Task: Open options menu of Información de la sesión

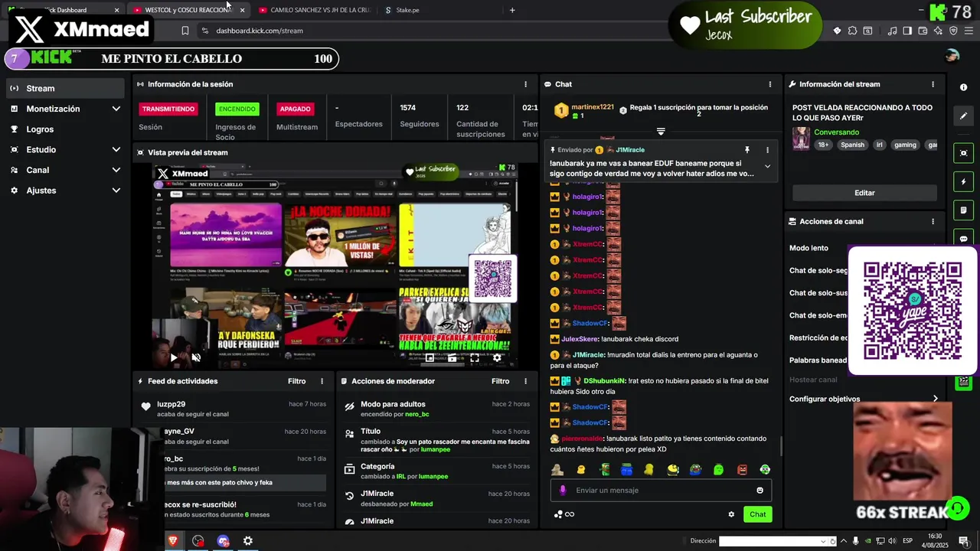Action: (x=525, y=84)
